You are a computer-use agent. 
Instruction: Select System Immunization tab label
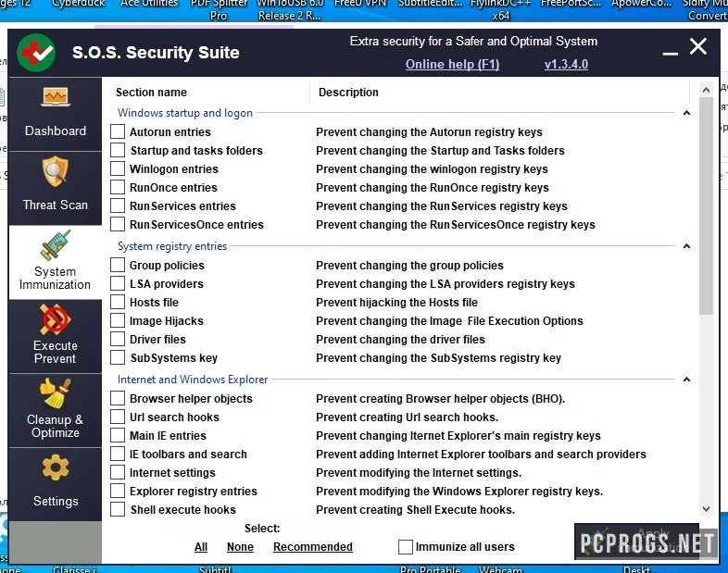tap(56, 278)
